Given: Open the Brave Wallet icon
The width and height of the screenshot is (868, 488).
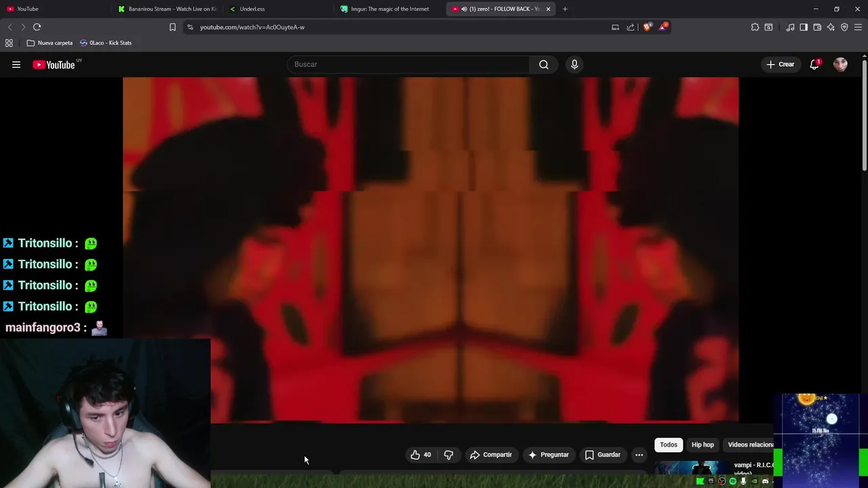Looking at the screenshot, I should 817,27.
